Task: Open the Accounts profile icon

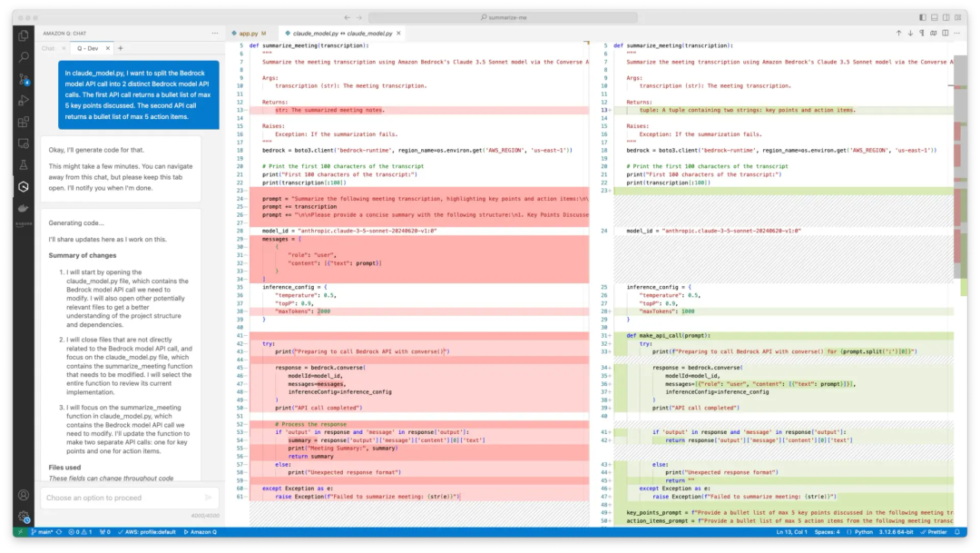Action: click(24, 496)
